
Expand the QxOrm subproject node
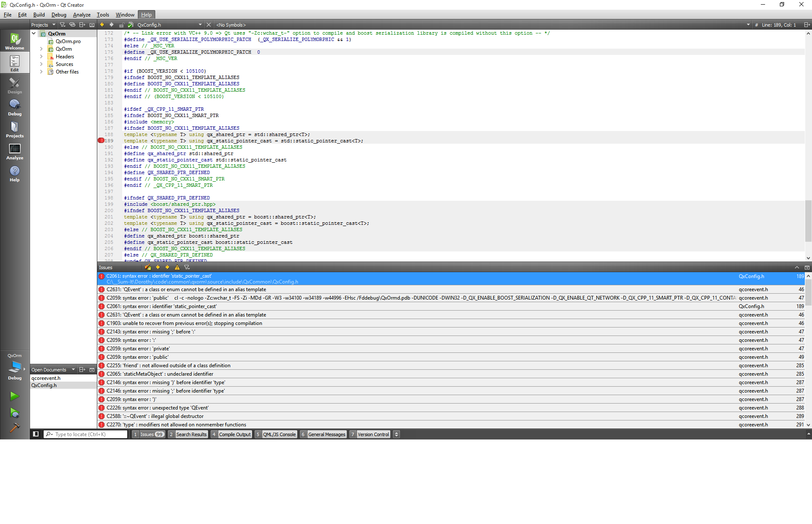pyautogui.click(x=41, y=49)
